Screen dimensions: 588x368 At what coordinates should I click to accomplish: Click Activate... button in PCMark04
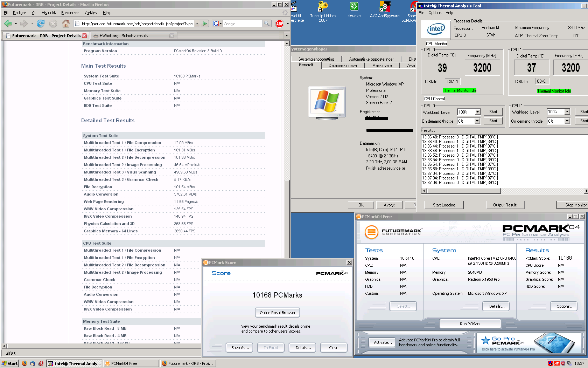[x=383, y=342]
